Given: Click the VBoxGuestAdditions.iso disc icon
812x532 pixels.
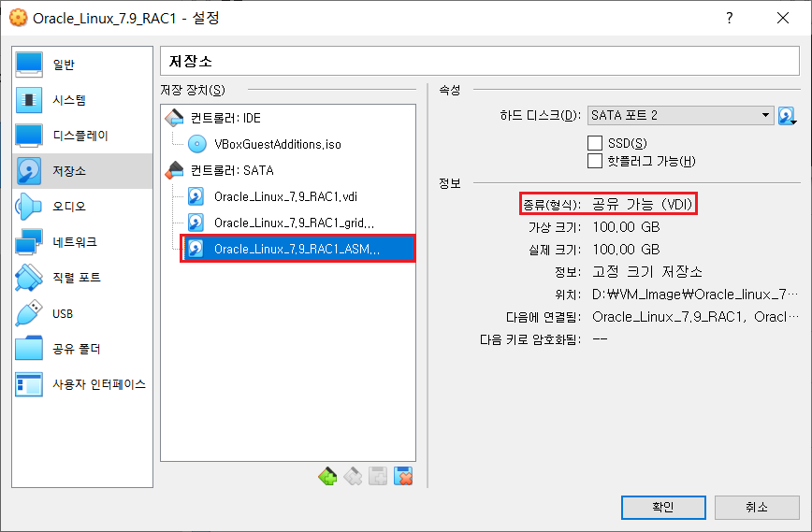Looking at the screenshot, I should point(197,144).
